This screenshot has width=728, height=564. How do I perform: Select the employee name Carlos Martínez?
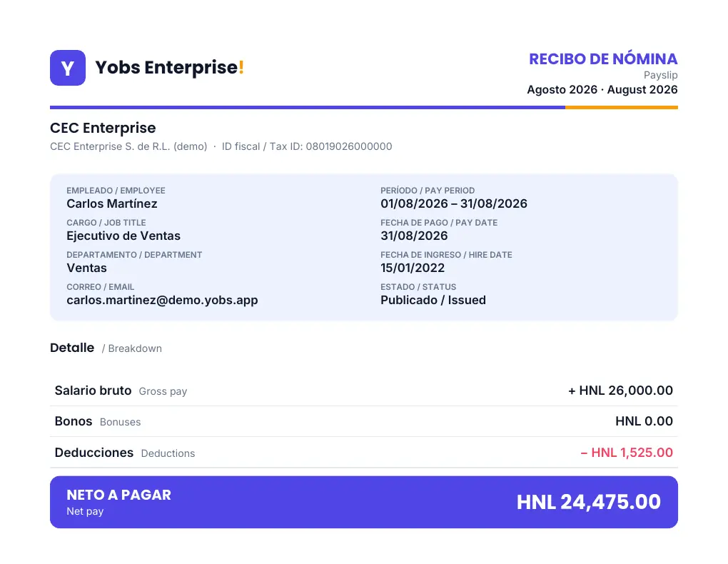coord(112,203)
